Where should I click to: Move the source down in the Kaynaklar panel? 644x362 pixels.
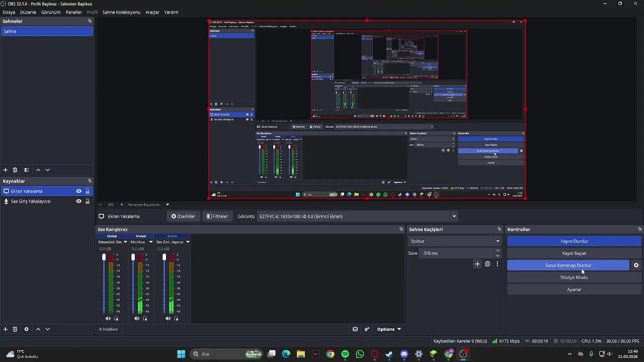(x=48, y=329)
